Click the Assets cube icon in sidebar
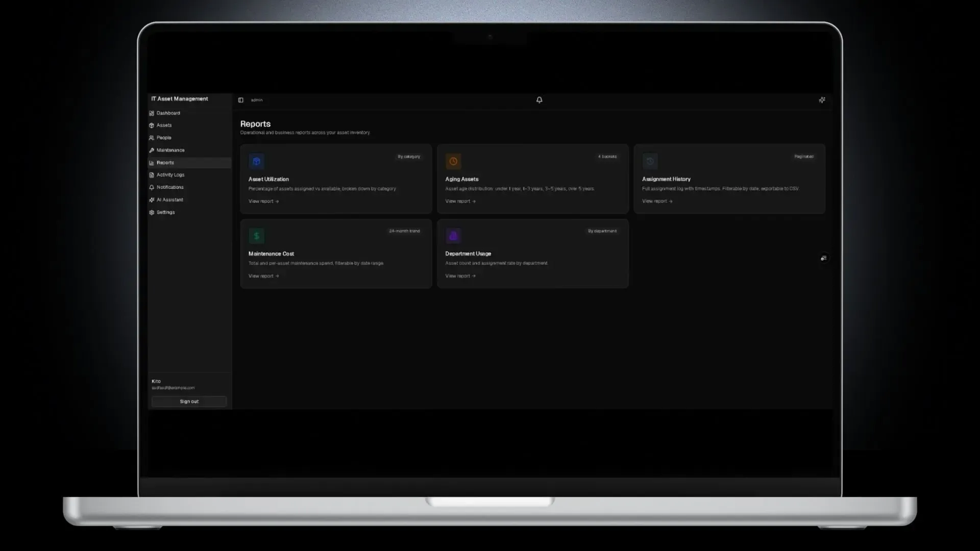Screen dimensions: 980x551 [x=152, y=126]
